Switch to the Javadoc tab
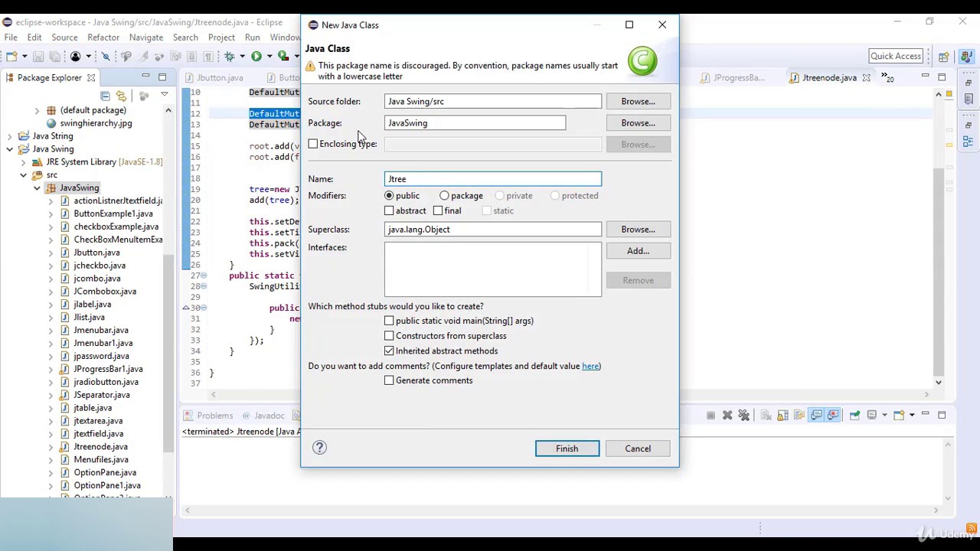 pos(263,416)
